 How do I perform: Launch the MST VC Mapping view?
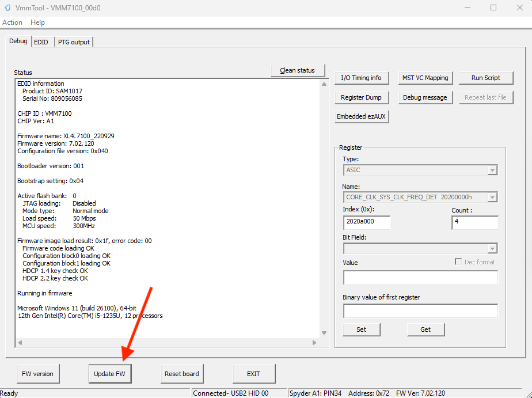425,77
